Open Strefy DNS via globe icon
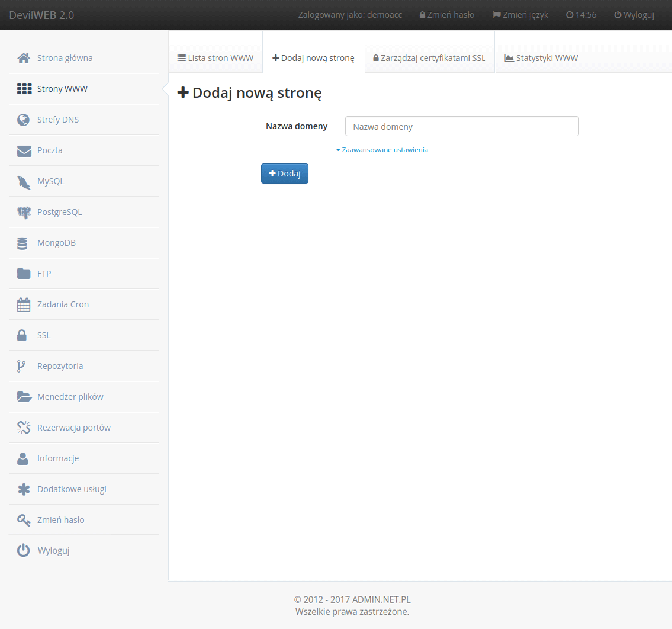The image size is (672, 629). [x=24, y=120]
